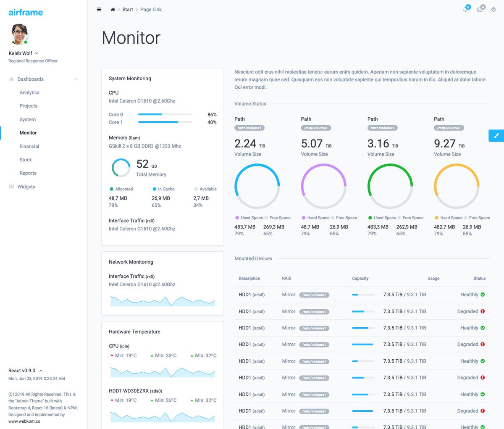This screenshot has height=429, width=504.
Task: Click the Page Link breadcrumb
Action: [x=151, y=9]
